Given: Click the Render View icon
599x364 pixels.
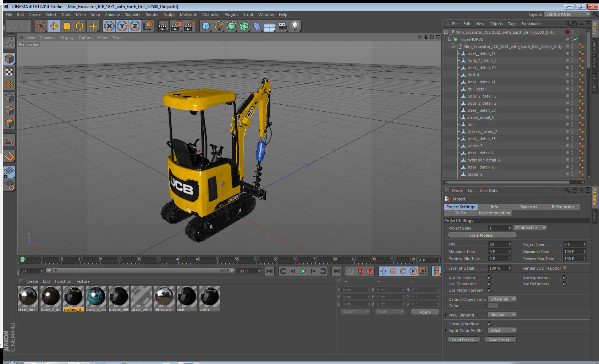Looking at the screenshot, I should 163,26.
